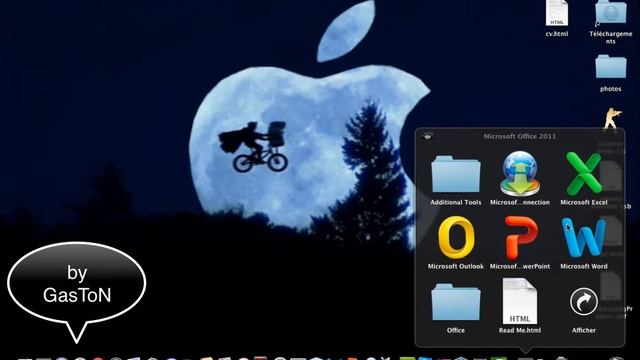The image size is (640, 360).
Task: Select the Téléchargements folder on desktop
Action: pyautogui.click(x=611, y=12)
